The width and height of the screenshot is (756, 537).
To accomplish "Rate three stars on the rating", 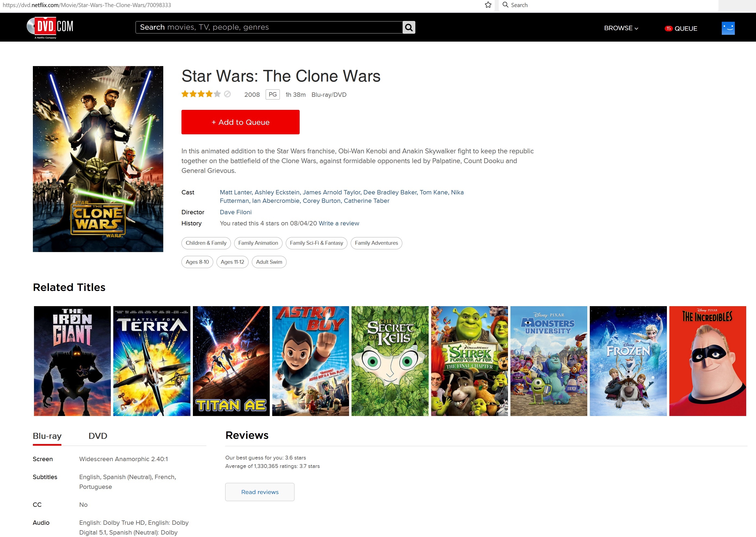I will (x=201, y=94).
